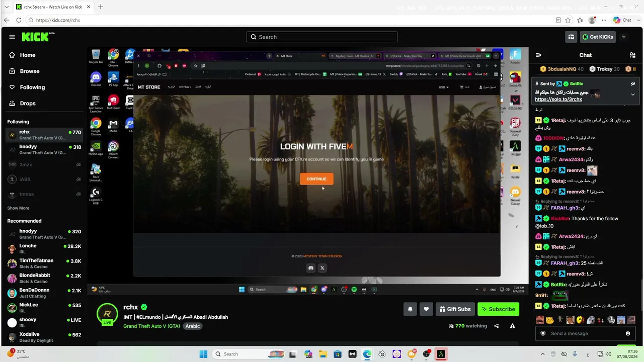The height and width of the screenshot is (362, 644).
Task: Click the rchx channel avatar
Action: pos(107,314)
